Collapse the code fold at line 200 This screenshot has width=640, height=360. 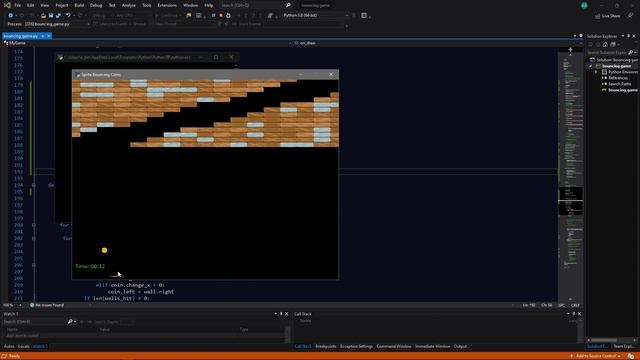(34, 225)
